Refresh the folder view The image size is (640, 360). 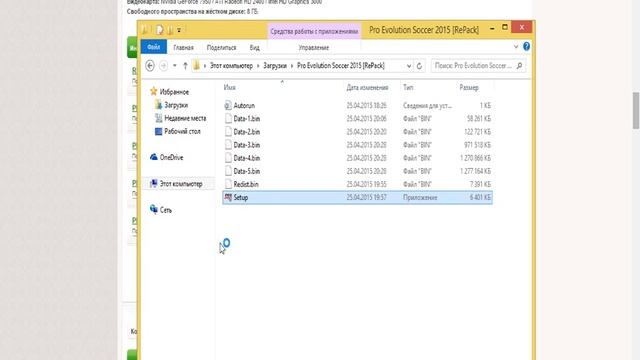[x=419, y=66]
